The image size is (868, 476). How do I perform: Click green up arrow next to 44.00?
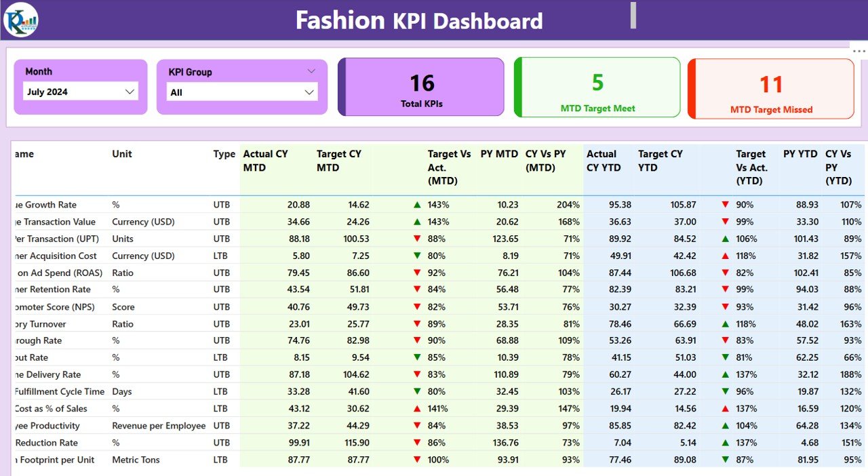[x=726, y=374]
